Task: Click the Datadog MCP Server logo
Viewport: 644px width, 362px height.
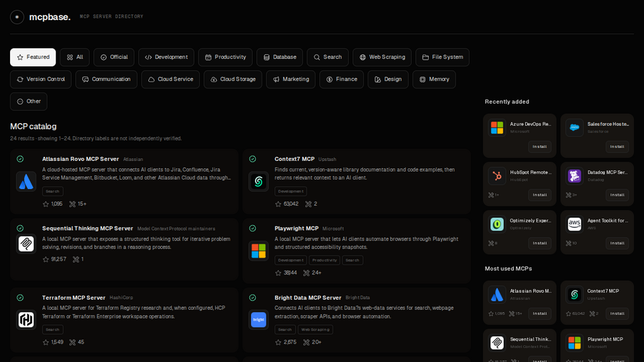Action: pyautogui.click(x=574, y=176)
